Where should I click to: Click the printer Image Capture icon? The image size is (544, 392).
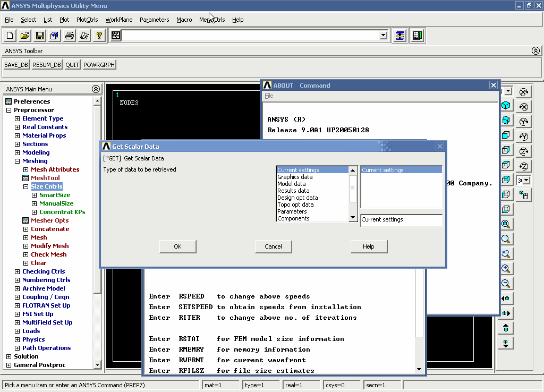[x=70, y=36]
